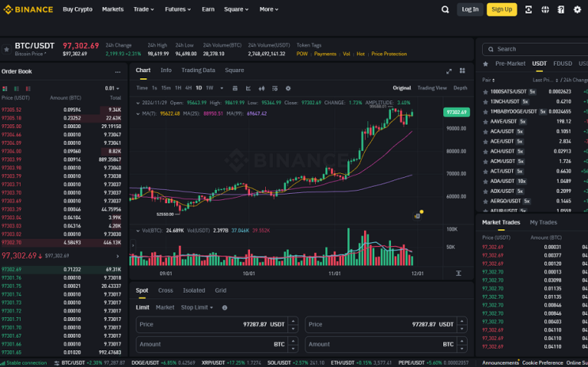Favorite the AAVE/USDT pair
588x367 pixels.
pos(485,122)
